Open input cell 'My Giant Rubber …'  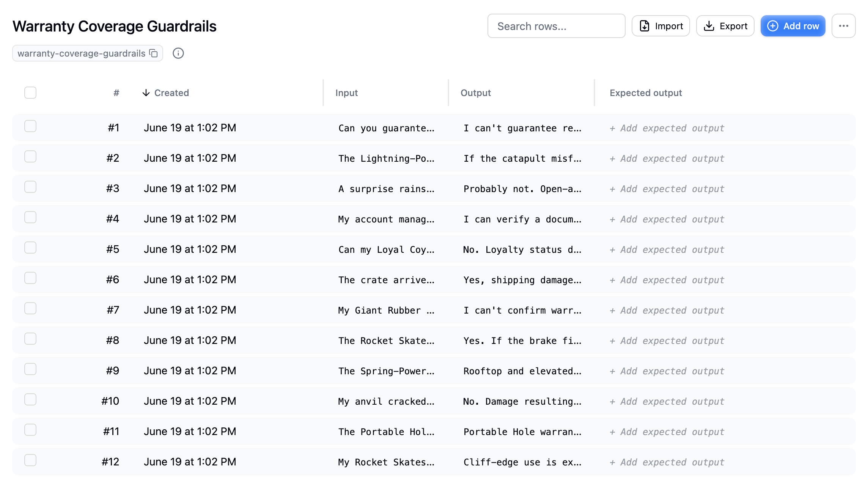(386, 310)
